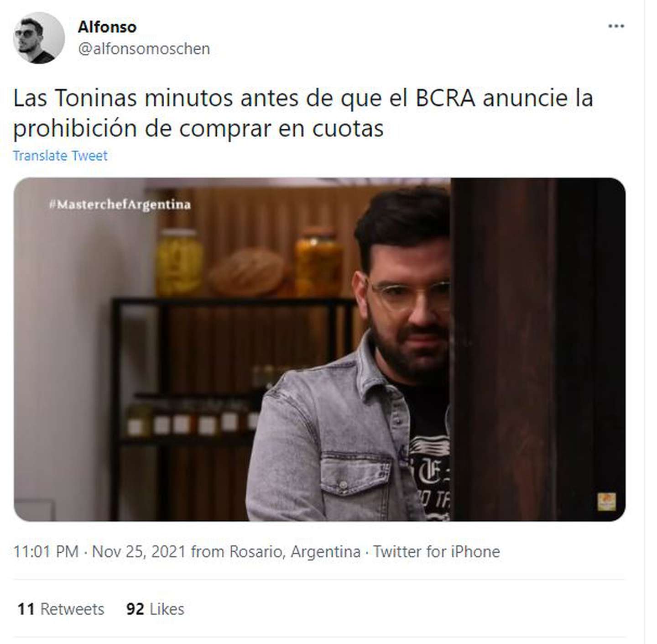Open the tweet's three-dot more options menu
Screen dimensions: 657x644
[x=616, y=26]
